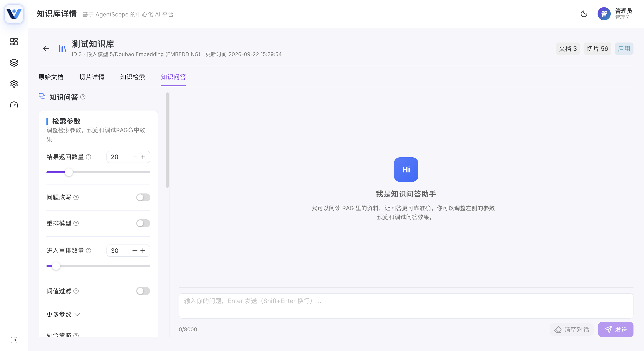This screenshot has width=644, height=351.
Task: Go back with the left arrow
Action: tap(46, 48)
